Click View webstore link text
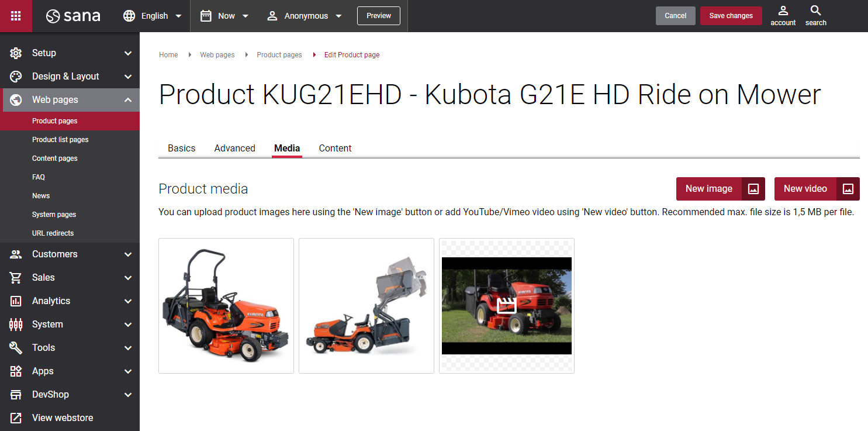This screenshot has height=431, width=868. point(63,418)
